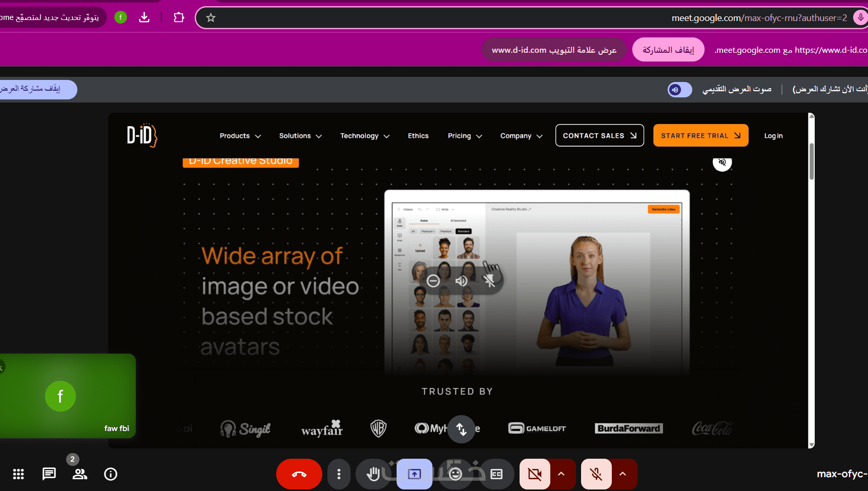Click 'إيقاف المشاركة' to stop sharing
The width and height of the screenshot is (868, 491).
[x=668, y=50]
